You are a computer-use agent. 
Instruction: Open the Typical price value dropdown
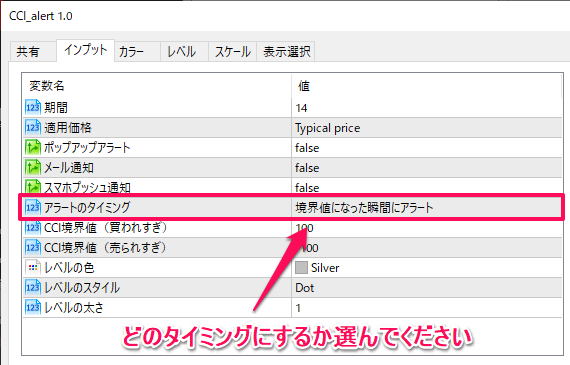pyautogui.click(x=426, y=128)
